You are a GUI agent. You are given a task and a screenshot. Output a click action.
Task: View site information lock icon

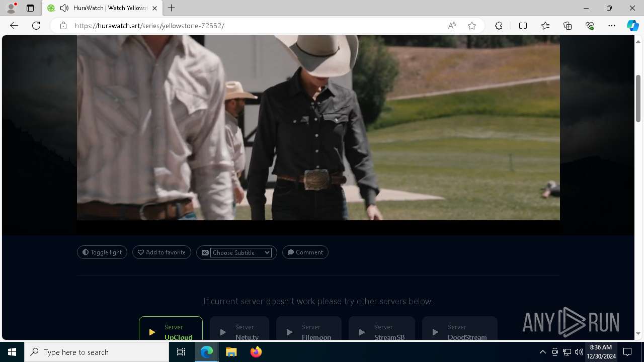tap(63, 26)
